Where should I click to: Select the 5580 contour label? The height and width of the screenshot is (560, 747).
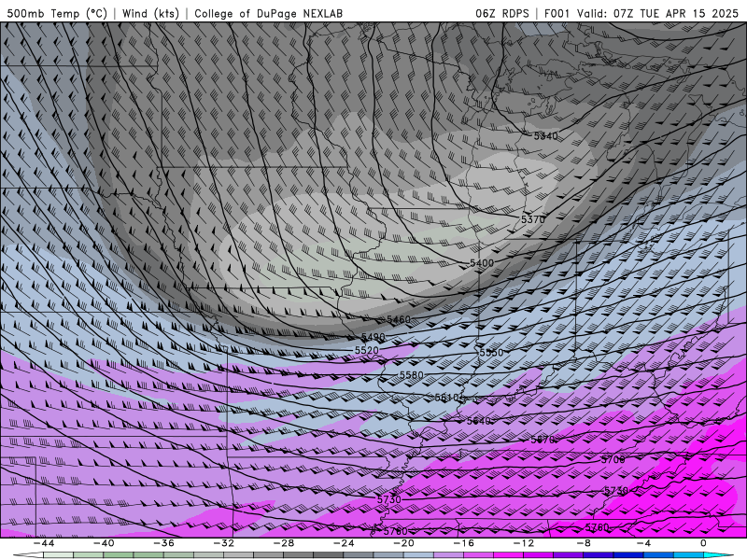coord(411,375)
